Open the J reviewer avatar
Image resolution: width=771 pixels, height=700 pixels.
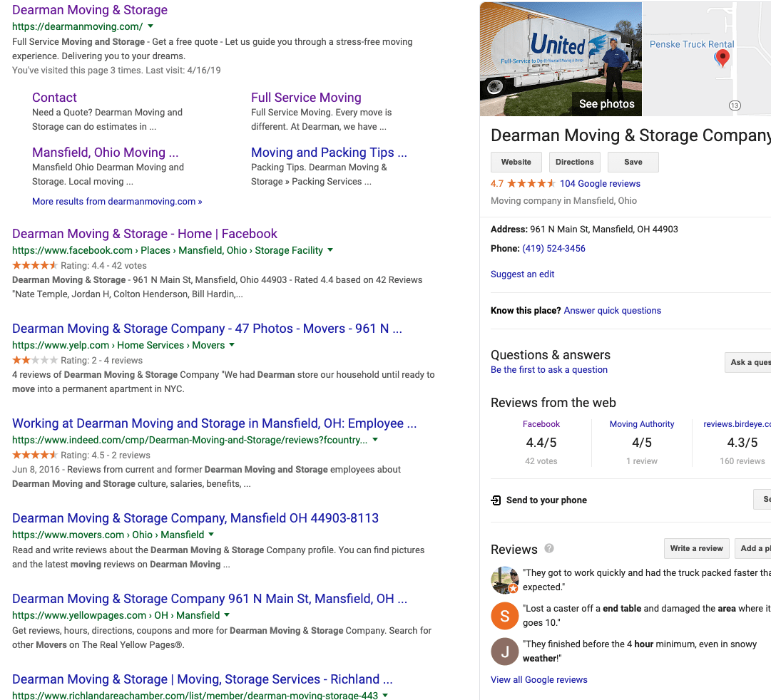(504, 652)
